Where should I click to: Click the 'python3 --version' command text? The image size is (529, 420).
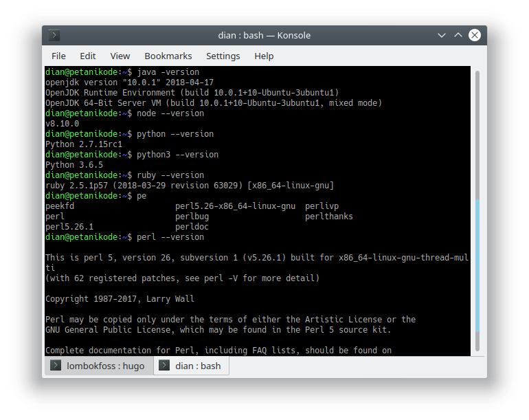pyautogui.click(x=177, y=155)
